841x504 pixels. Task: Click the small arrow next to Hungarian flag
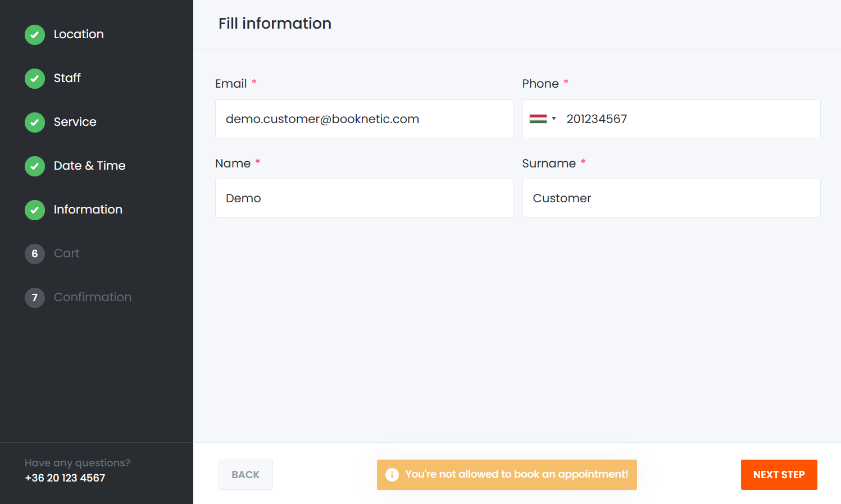tap(554, 119)
